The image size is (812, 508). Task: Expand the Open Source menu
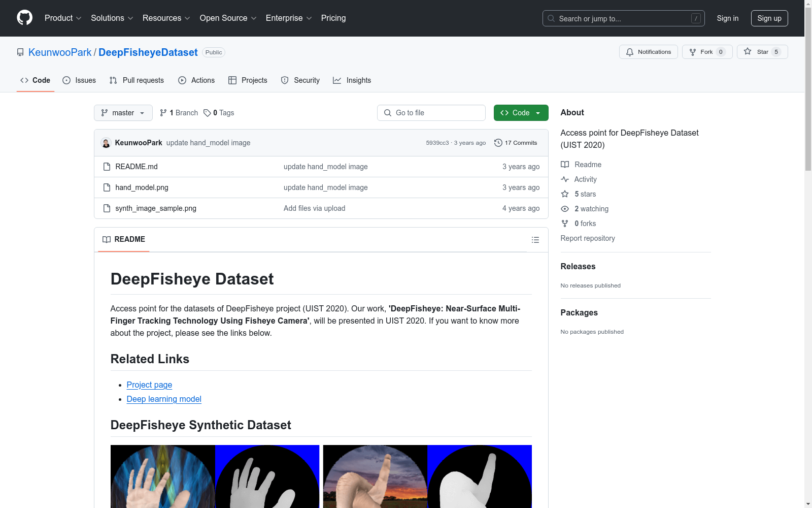pyautogui.click(x=228, y=18)
